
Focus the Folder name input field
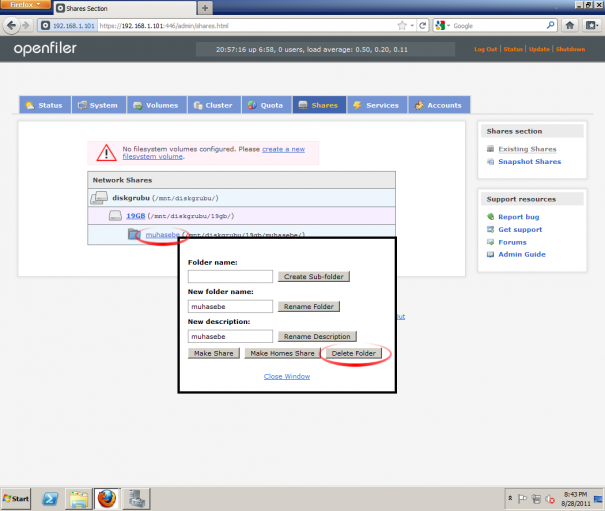230,276
